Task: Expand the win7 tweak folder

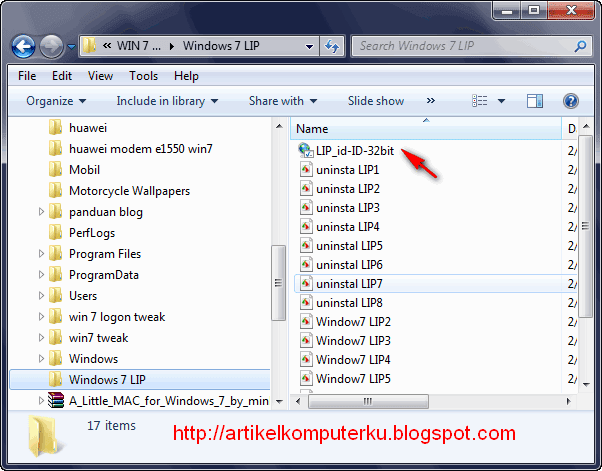Action: pos(41,337)
